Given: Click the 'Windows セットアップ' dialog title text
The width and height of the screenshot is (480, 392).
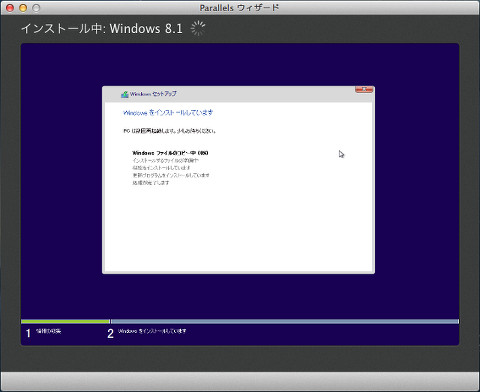Looking at the screenshot, I should pyautogui.click(x=153, y=94).
